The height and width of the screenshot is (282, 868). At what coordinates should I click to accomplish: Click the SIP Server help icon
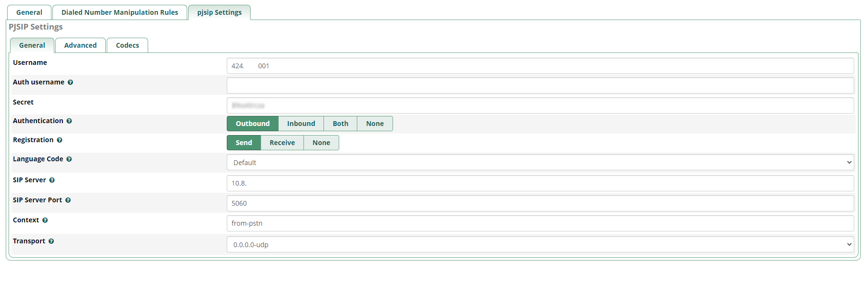click(52, 180)
